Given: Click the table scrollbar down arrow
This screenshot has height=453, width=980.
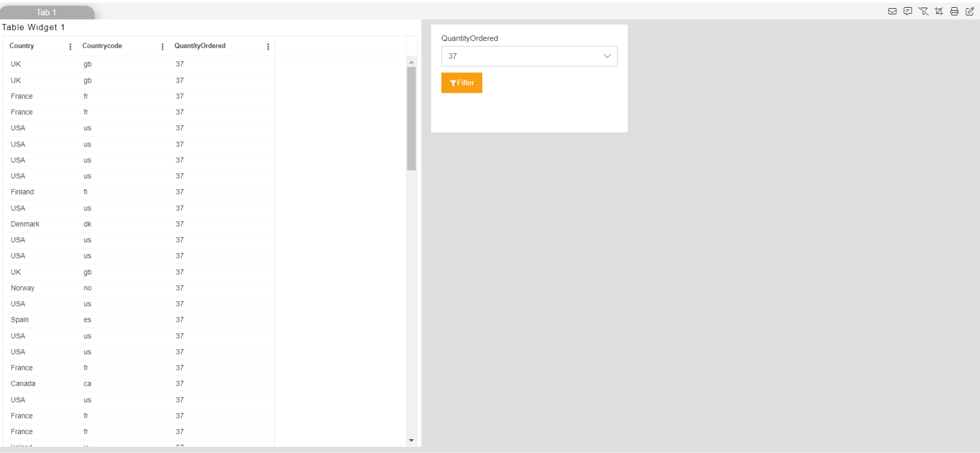Looking at the screenshot, I should [411, 440].
